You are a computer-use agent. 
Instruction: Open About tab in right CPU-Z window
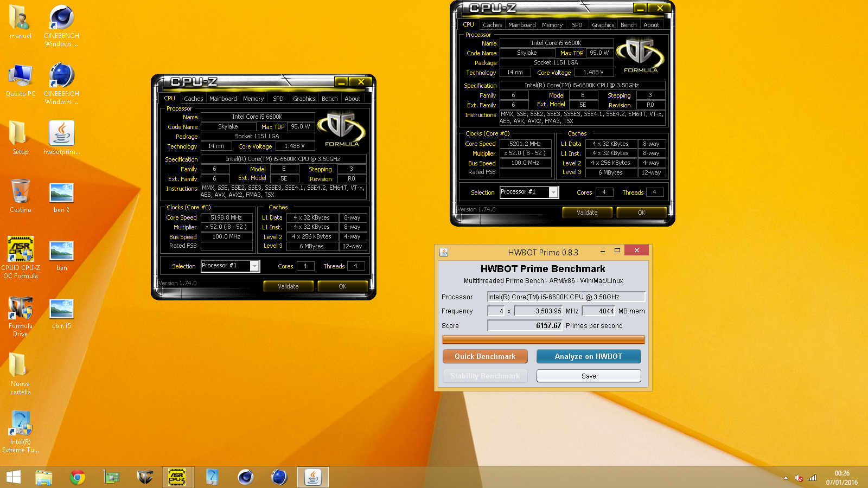[x=651, y=25]
